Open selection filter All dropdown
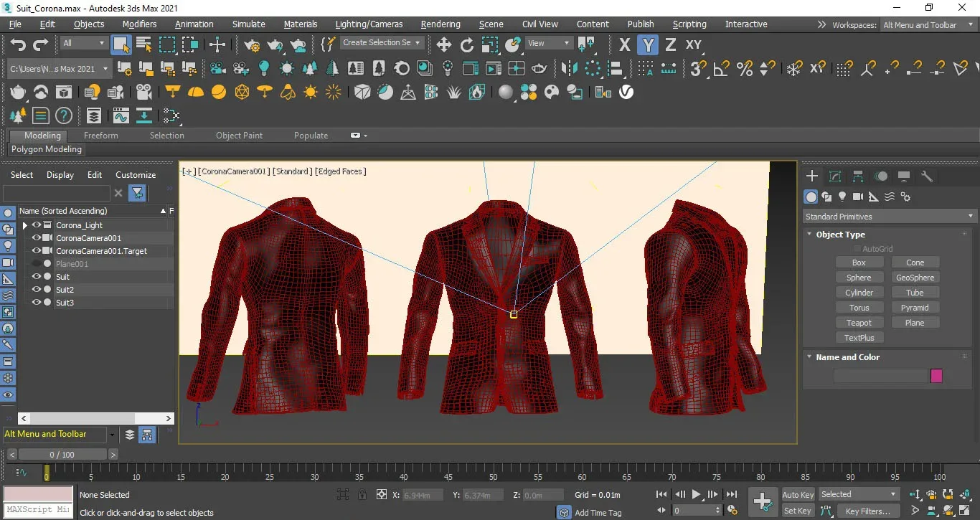Screen dimensions: 980x520 point(83,43)
